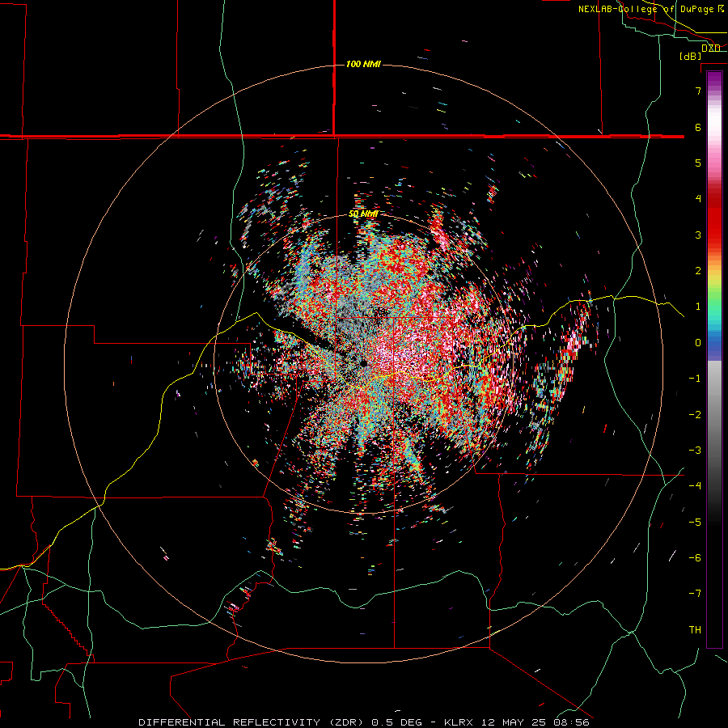This screenshot has height=728, width=728.
Task: Click the NEXLAB-College of DuPage watermark text
Action: pyautogui.click(x=650, y=9)
